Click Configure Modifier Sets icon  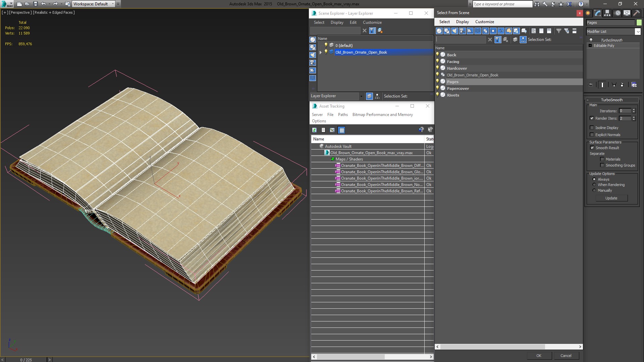click(x=634, y=85)
